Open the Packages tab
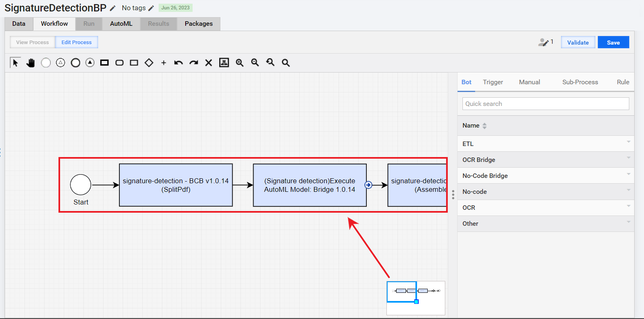 [x=199, y=24]
